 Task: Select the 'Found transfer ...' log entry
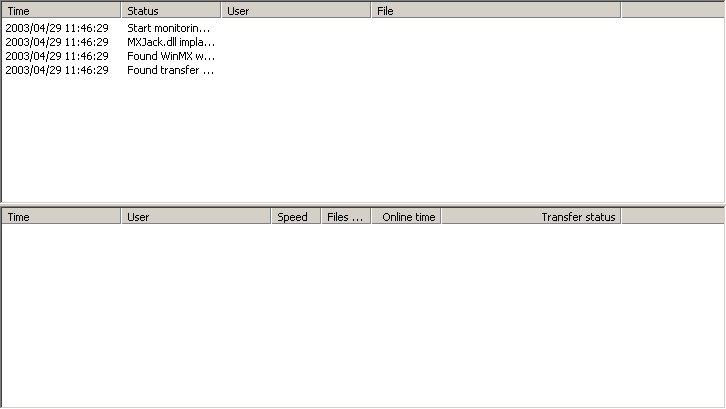(169, 70)
